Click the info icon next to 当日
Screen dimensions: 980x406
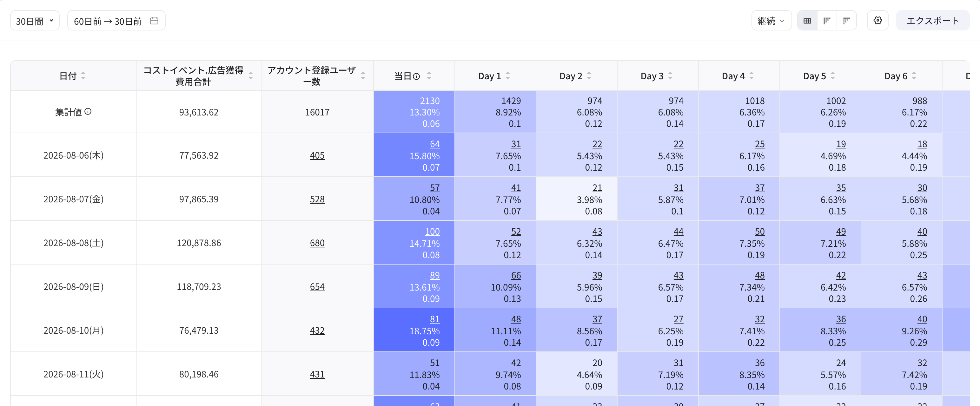click(x=417, y=76)
